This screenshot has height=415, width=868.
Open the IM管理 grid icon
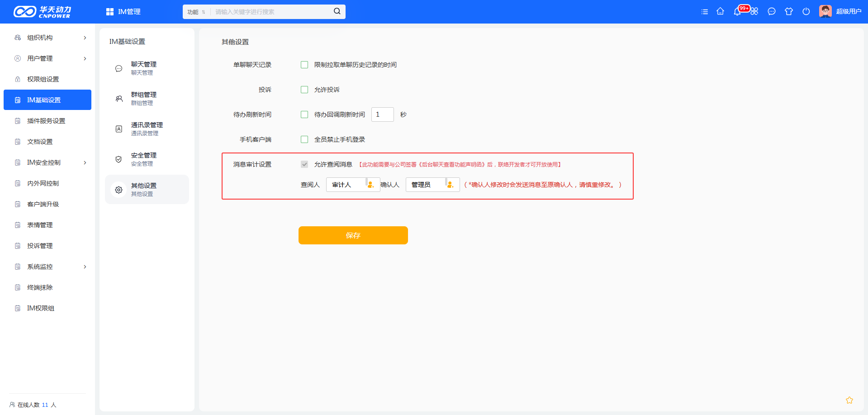(x=110, y=12)
